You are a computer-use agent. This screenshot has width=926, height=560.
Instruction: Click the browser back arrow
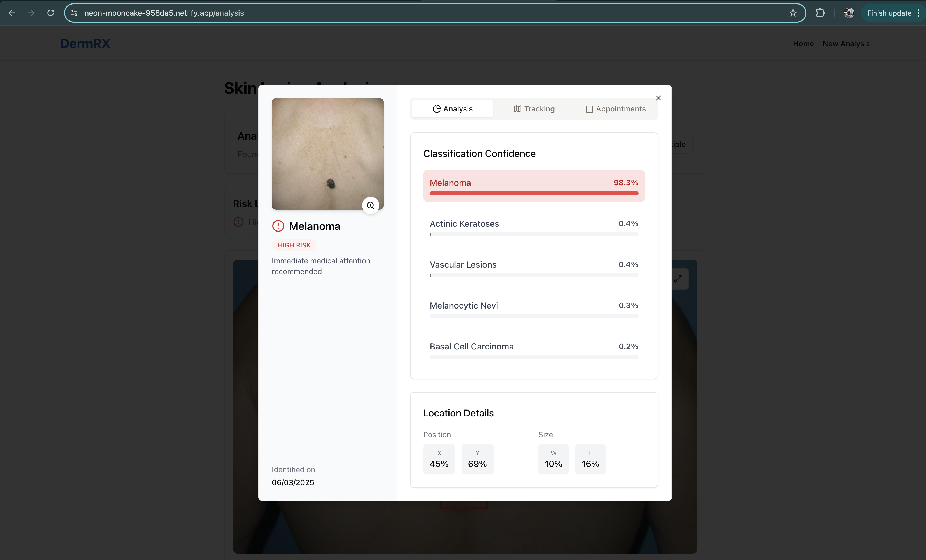[x=12, y=13]
